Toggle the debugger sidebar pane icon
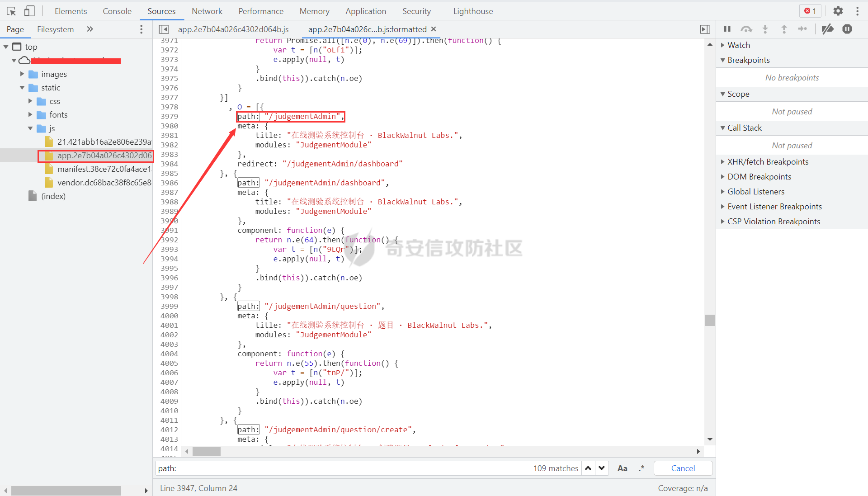Viewport: 868px width, 496px height. pyautogui.click(x=705, y=29)
